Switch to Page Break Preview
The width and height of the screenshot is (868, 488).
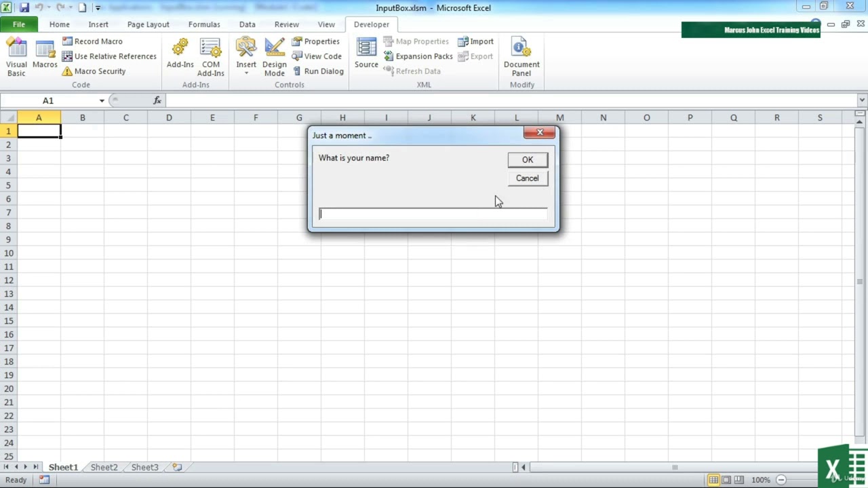click(x=739, y=480)
